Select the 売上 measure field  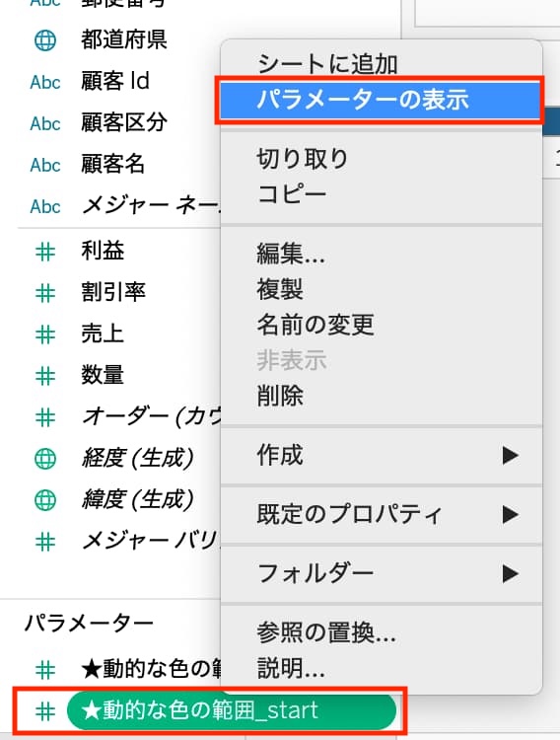click(x=103, y=334)
